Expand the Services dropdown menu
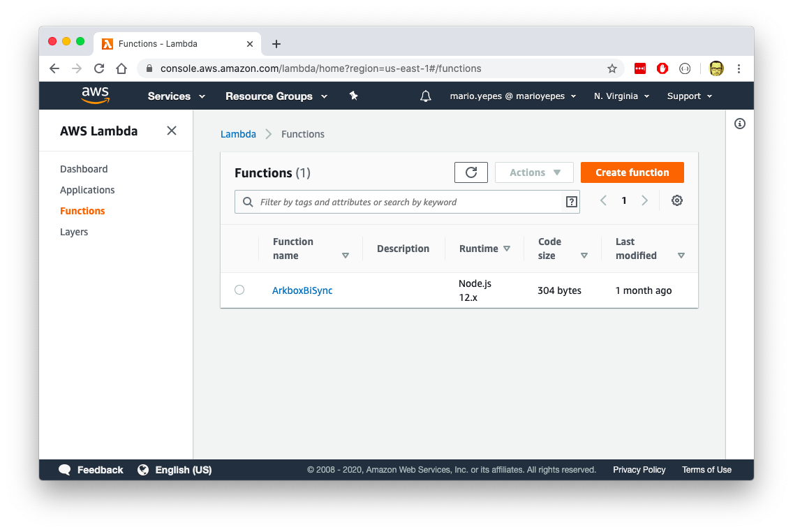Image resolution: width=793 pixels, height=532 pixels. click(176, 96)
